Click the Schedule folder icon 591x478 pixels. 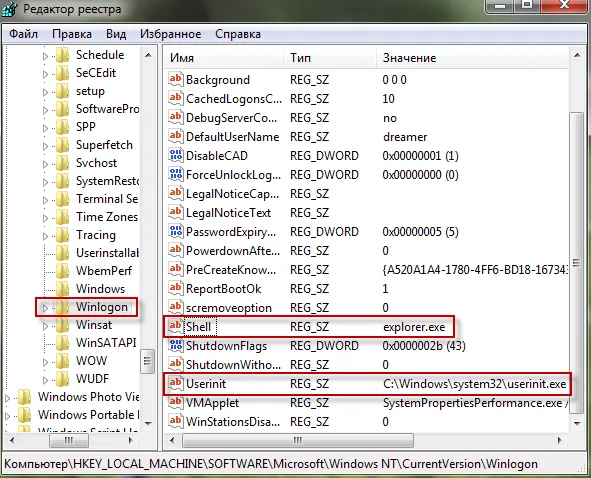pyautogui.click(x=63, y=55)
